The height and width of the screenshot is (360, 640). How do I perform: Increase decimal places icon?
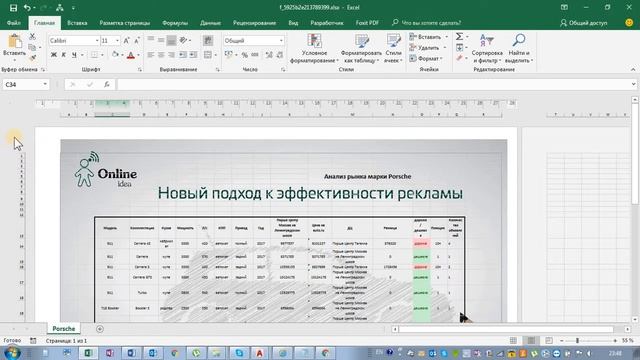point(269,55)
